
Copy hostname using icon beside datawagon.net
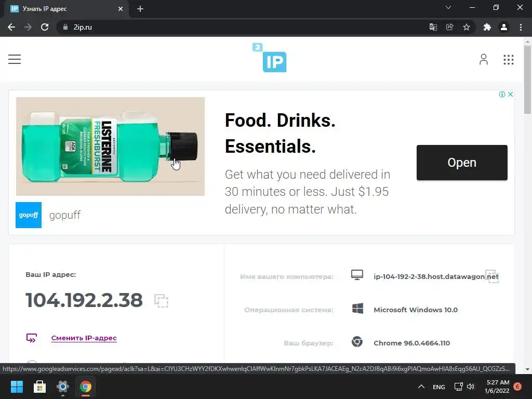pyautogui.click(x=492, y=276)
